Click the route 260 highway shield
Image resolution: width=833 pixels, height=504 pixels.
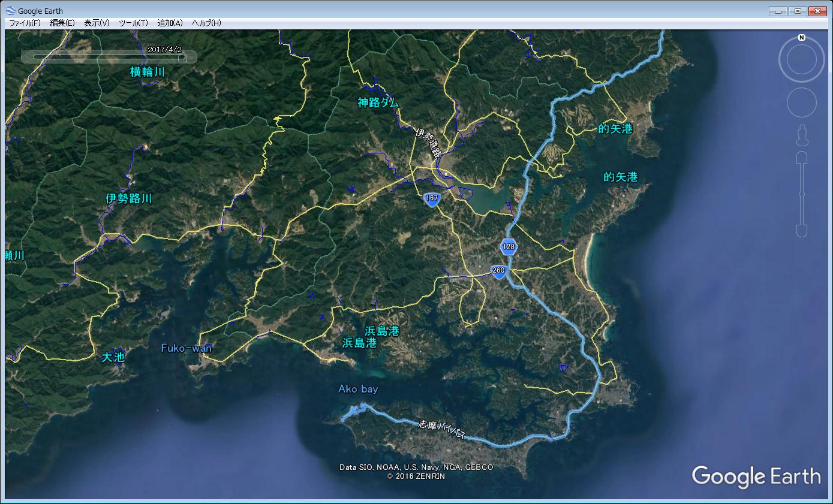click(498, 271)
